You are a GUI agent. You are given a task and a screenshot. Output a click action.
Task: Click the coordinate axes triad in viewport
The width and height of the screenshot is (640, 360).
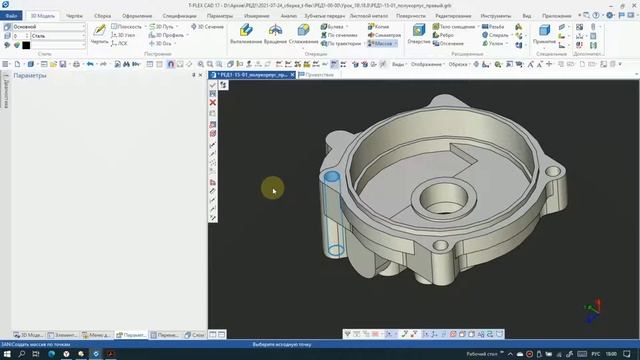click(593, 310)
